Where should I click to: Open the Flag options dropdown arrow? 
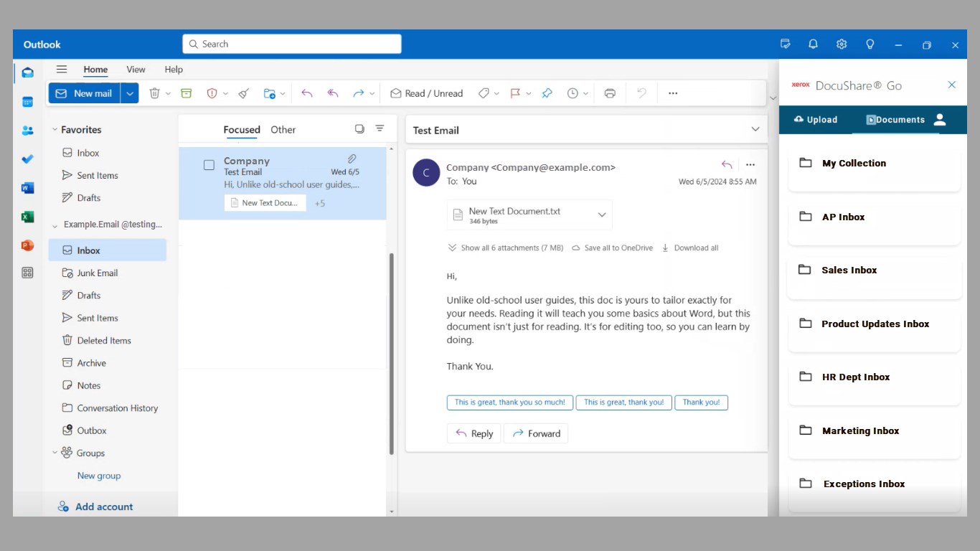(529, 93)
